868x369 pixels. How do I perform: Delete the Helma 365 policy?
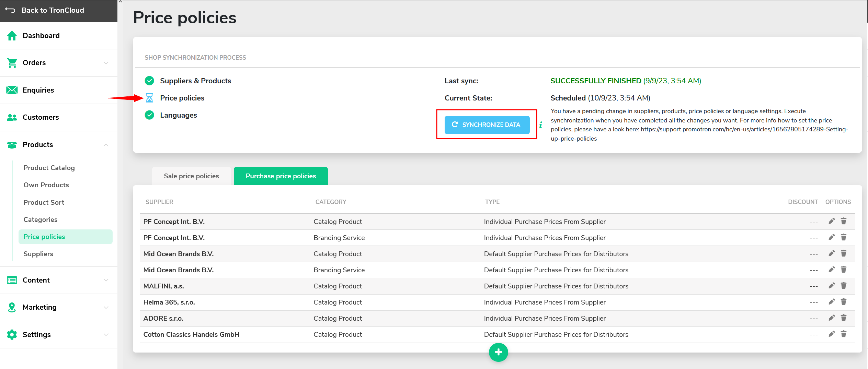844,302
